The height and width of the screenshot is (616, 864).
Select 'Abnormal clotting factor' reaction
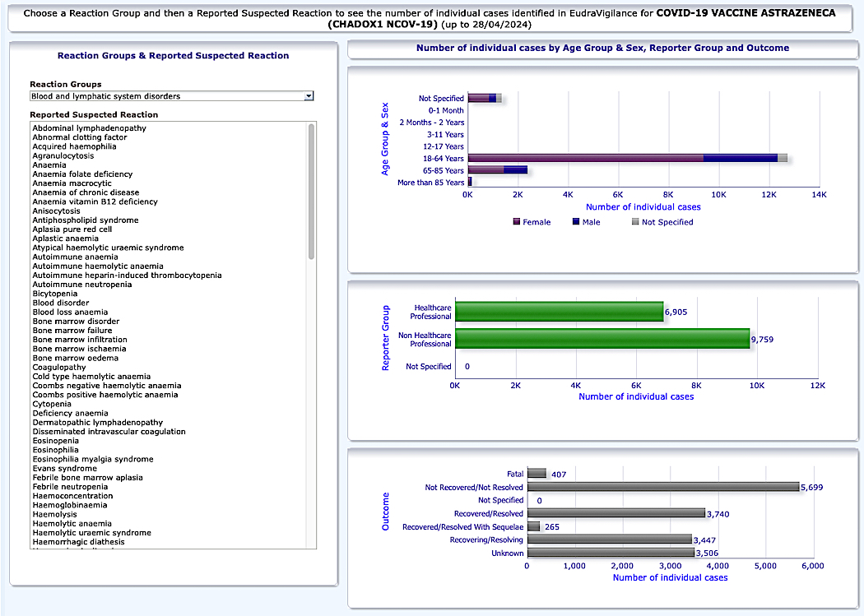(79, 137)
